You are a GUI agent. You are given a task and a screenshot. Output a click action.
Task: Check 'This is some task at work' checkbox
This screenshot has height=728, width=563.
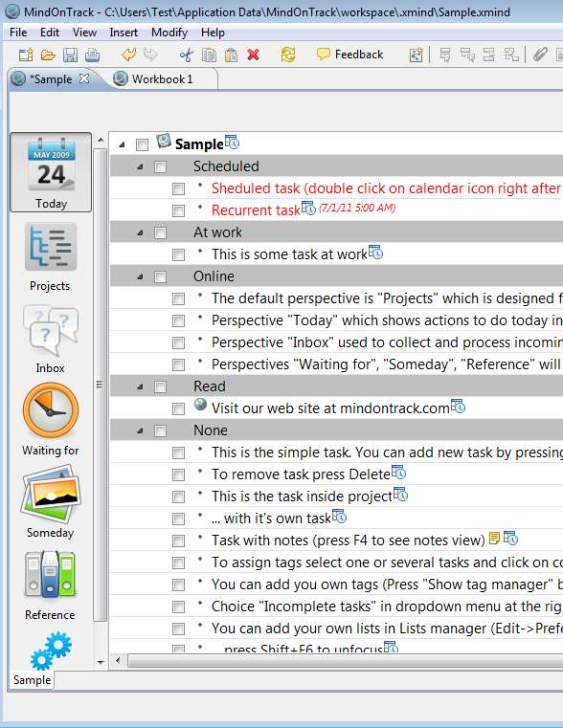tap(178, 254)
